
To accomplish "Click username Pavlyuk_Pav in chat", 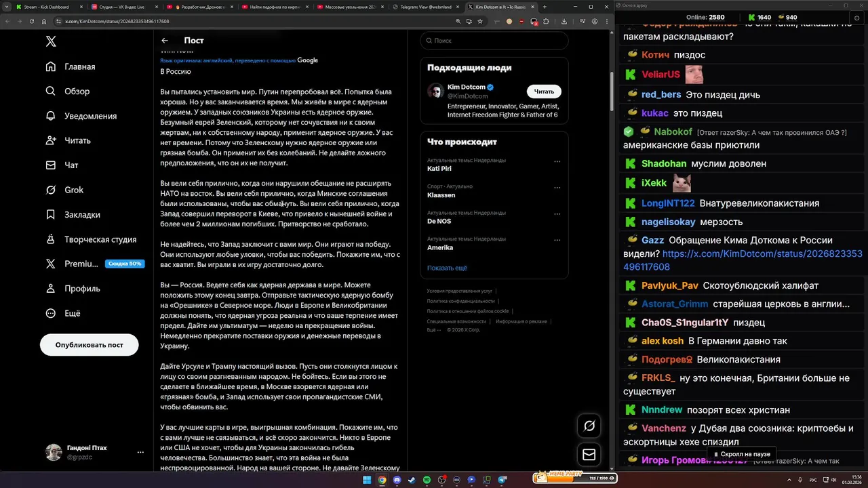I will point(669,285).
